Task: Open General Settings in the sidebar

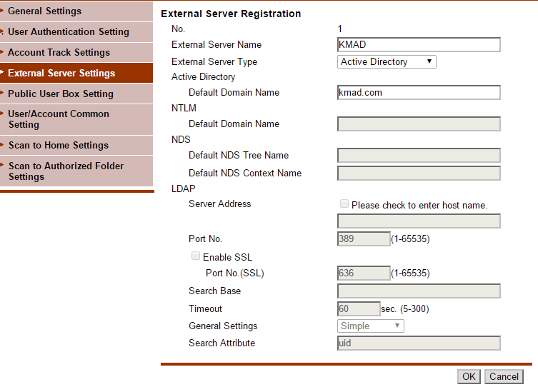Action: click(76, 11)
